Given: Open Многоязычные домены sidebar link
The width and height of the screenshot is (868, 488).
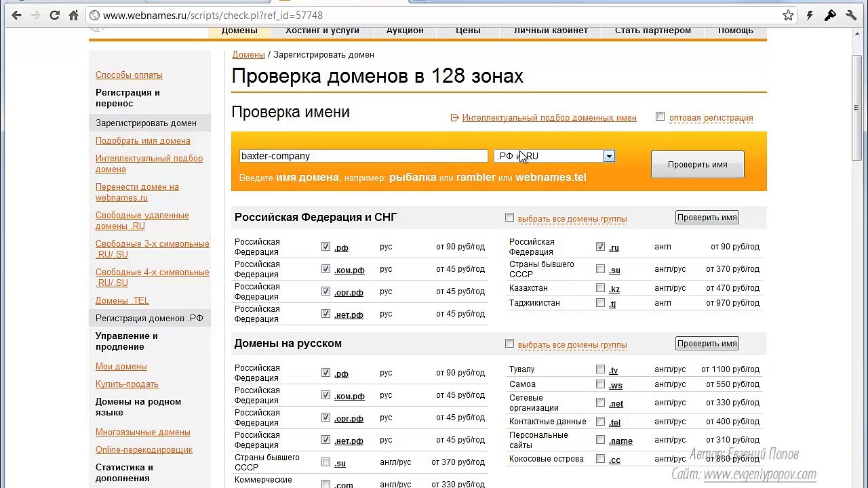Looking at the screenshot, I should (142, 432).
